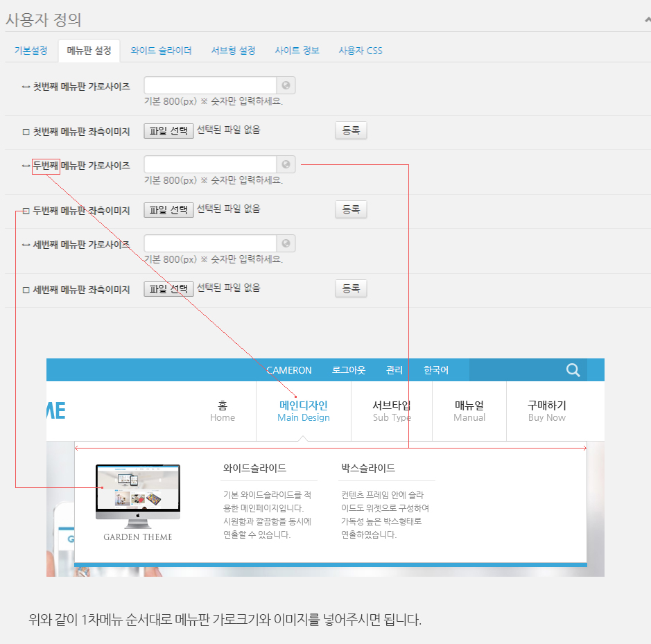Select the 사용자 CSS tab
The width and height of the screenshot is (651, 644).
[360, 51]
